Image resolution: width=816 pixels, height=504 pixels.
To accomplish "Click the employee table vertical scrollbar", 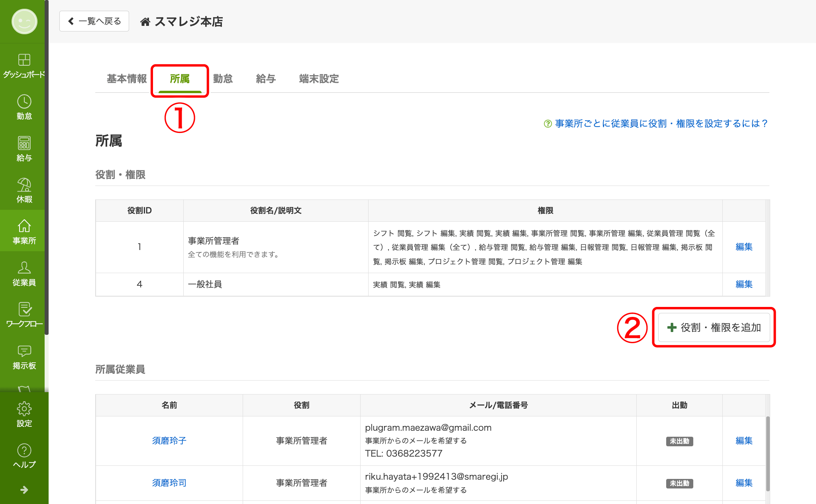I will pyautogui.click(x=767, y=454).
